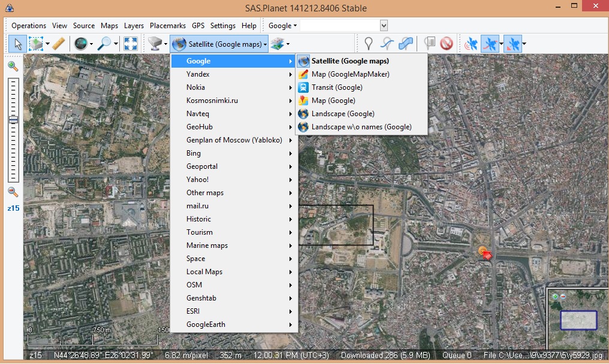Screen dimensions: 609x364
Task: Toggle GPS track display icon
Action: point(489,44)
